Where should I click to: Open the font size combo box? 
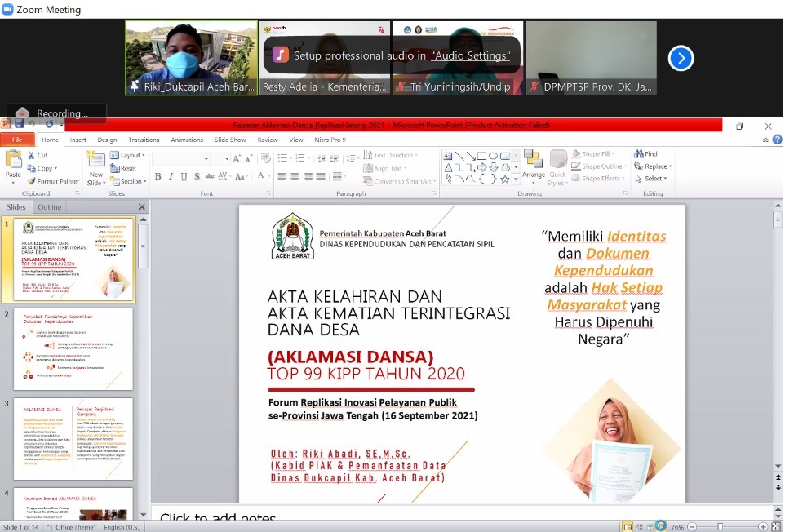(x=220, y=158)
